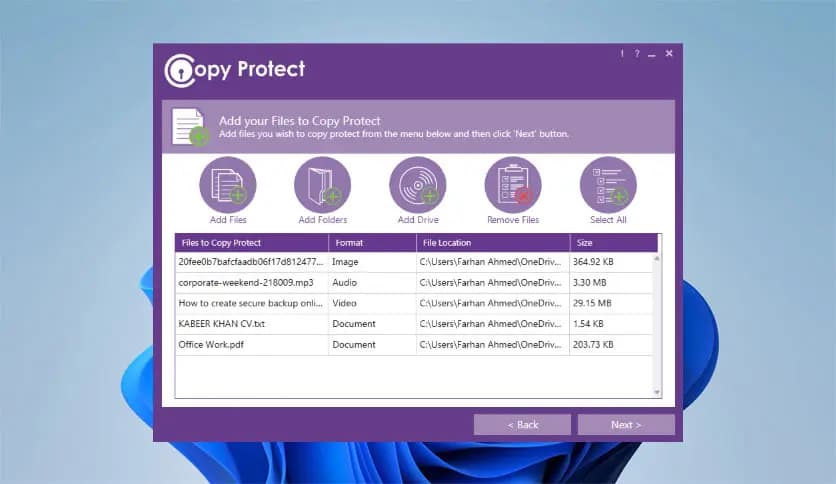Screen dimensions: 836x484
Task: Select Office Work.pdf file
Action: click(414, 344)
